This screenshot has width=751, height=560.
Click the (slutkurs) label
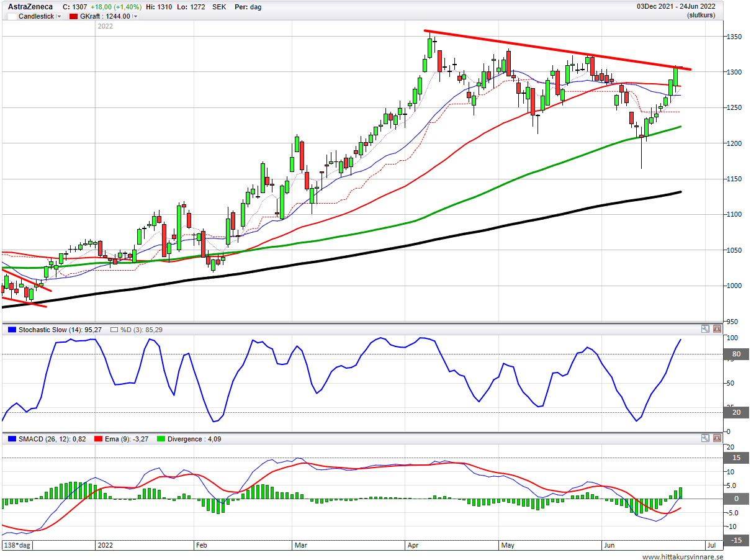click(x=701, y=16)
